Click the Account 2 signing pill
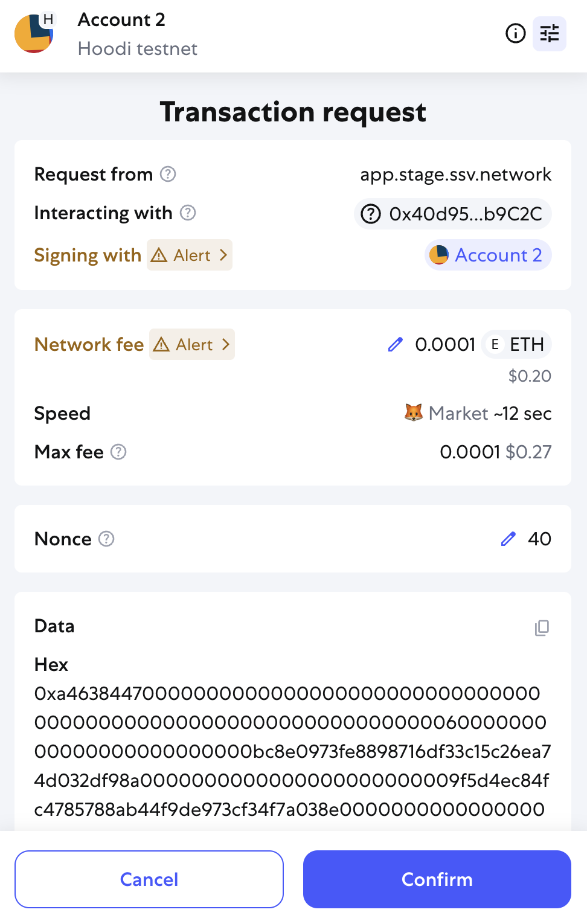The image size is (587, 924). 488,255
